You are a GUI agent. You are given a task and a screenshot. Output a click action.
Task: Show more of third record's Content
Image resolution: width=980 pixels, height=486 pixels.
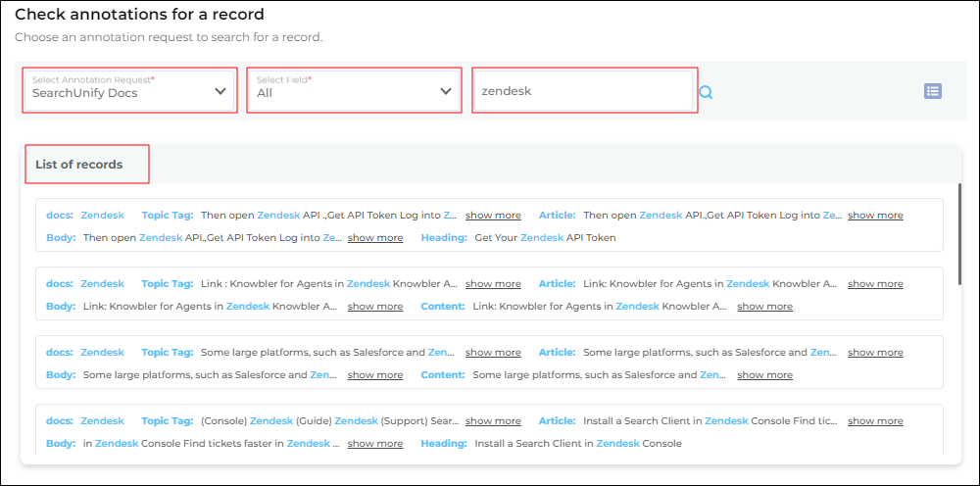[x=764, y=374]
